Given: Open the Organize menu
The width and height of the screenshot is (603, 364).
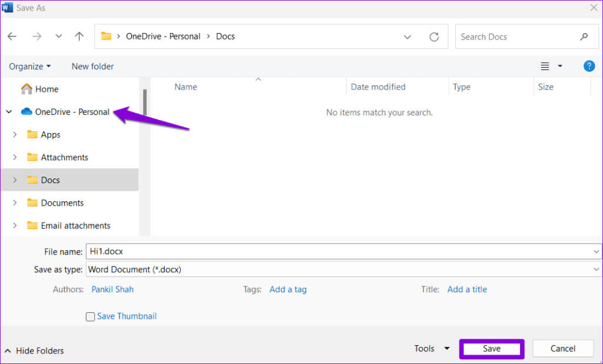Looking at the screenshot, I should (x=30, y=66).
